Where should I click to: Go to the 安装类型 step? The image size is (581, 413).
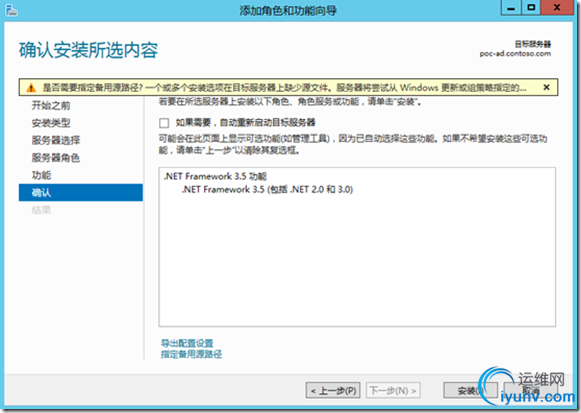pos(51,123)
